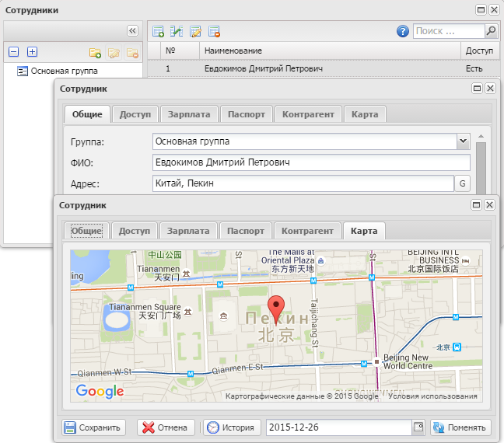Select row Евдокимов Дмитрий Петрович in table
The width and height of the screenshot is (504, 443).
pos(324,68)
